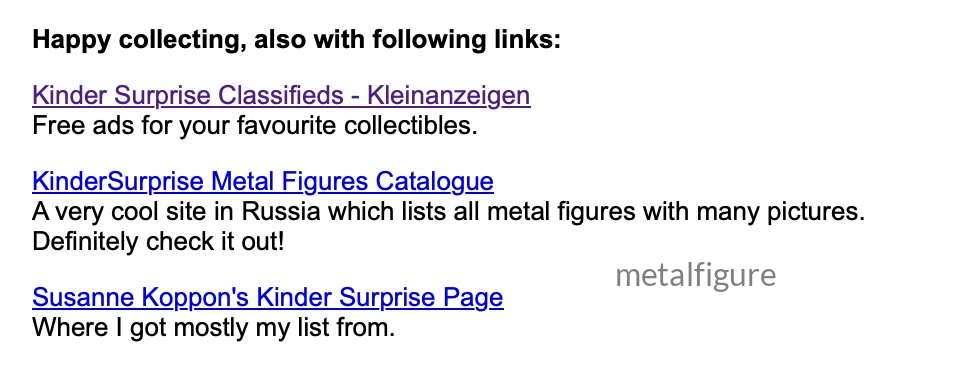
Task: Click the word "Kleinanzeigen" in the purple link
Action: tap(449, 96)
